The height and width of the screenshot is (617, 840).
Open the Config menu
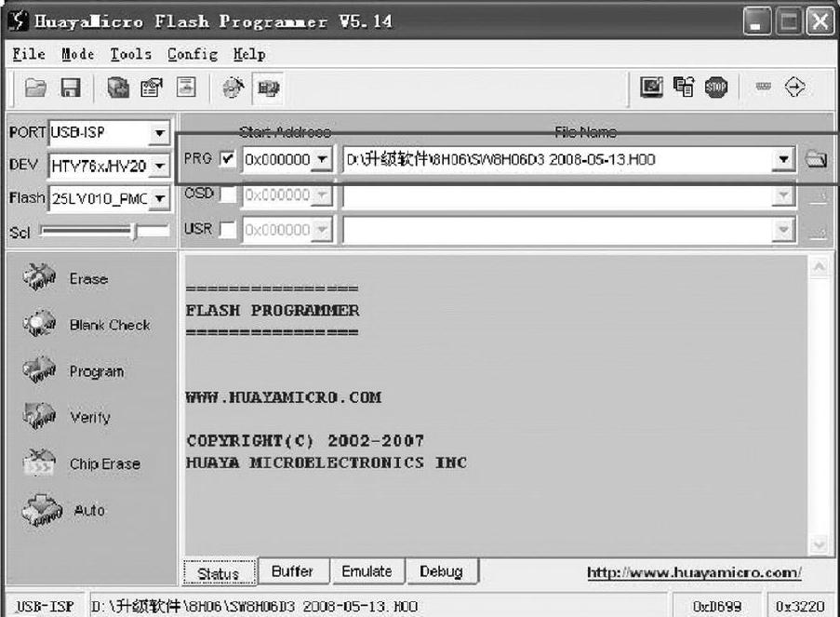[x=193, y=54]
